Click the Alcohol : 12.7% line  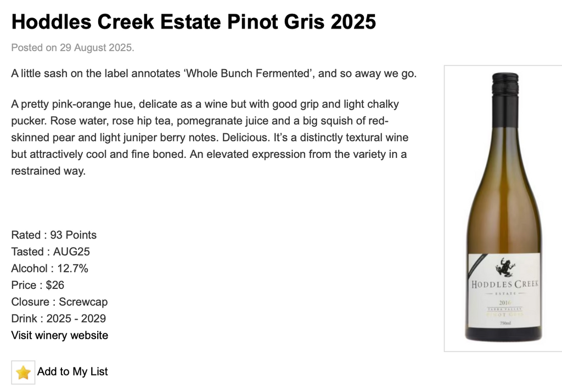[49, 268]
